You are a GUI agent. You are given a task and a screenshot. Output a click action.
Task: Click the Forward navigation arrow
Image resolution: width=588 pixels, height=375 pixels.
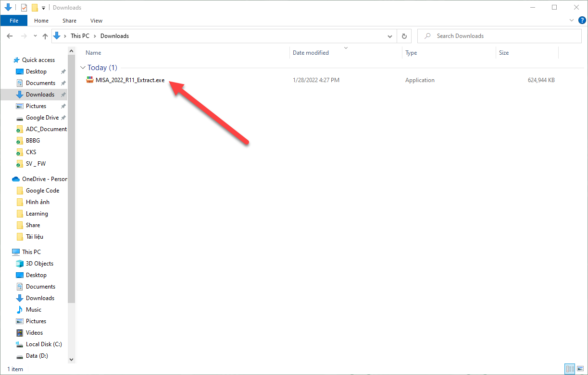click(24, 36)
